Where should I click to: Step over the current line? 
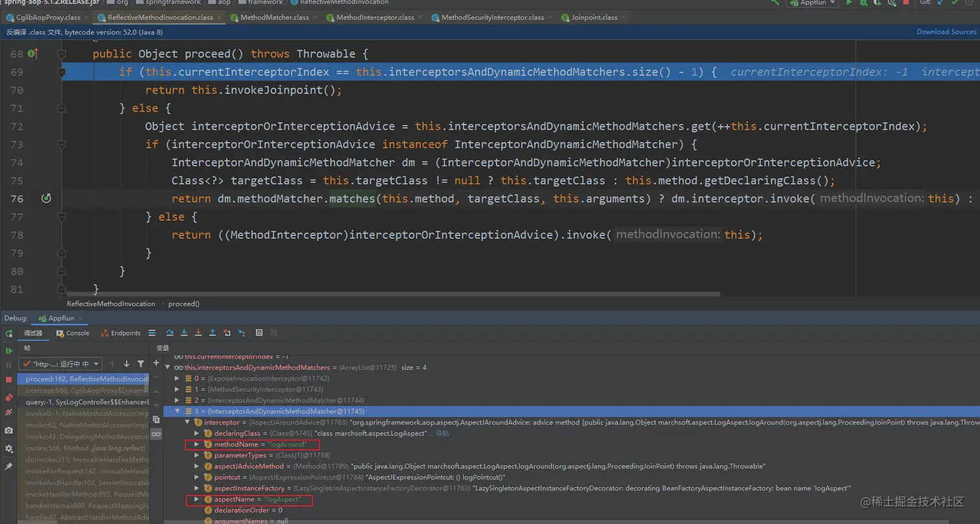click(x=170, y=333)
